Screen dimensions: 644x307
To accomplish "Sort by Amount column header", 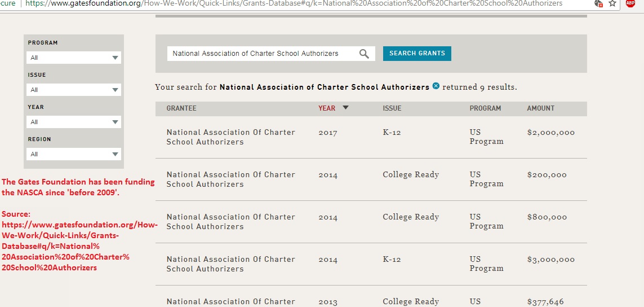I will pos(540,108).
